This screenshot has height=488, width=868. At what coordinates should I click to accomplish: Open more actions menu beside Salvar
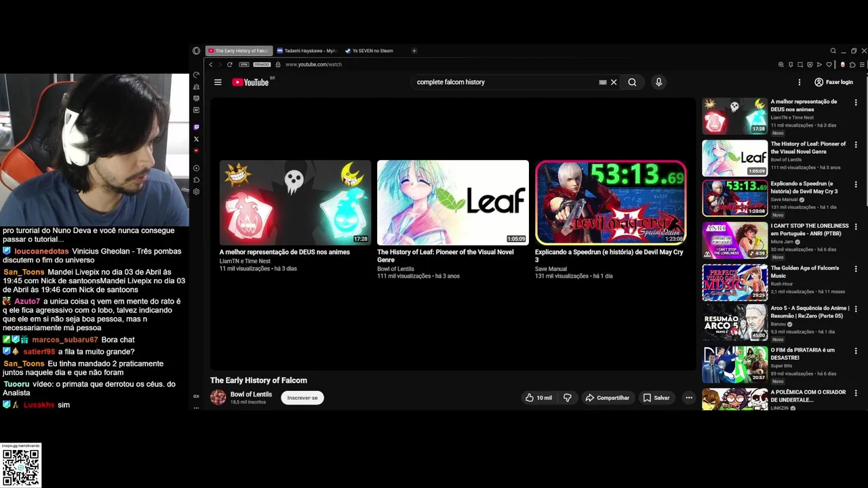click(689, 398)
